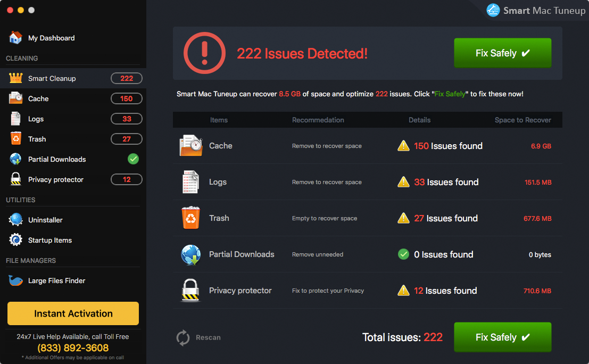Click the warning triangle beside 150 Issues found
This screenshot has width=589, height=364.
tap(403, 145)
